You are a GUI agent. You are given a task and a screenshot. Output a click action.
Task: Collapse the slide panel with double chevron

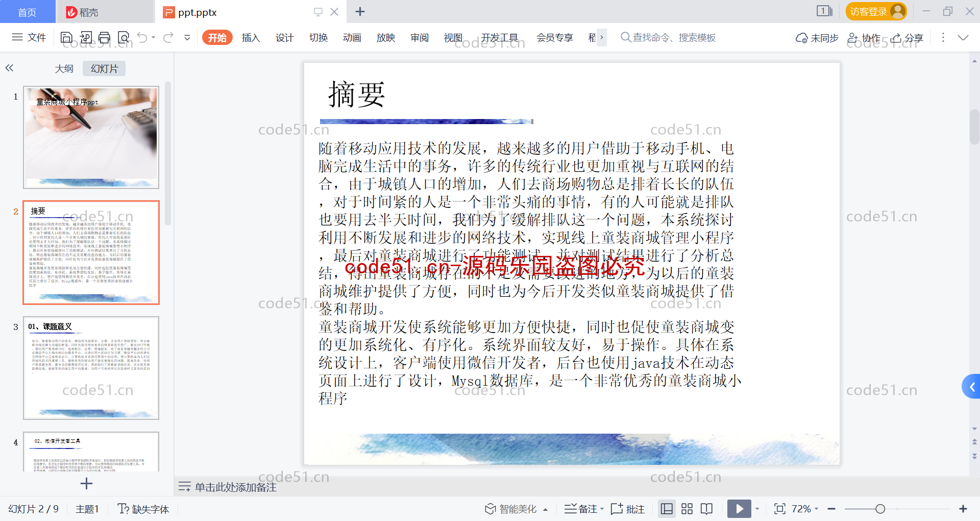pos(9,68)
